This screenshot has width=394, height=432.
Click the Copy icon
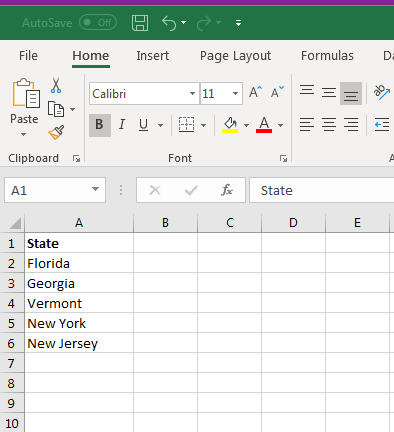(56, 109)
